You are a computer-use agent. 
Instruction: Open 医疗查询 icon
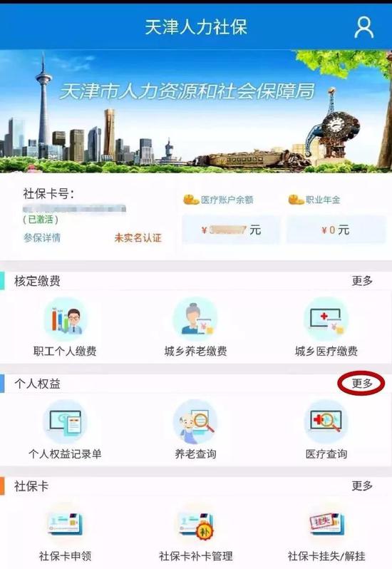326,422
